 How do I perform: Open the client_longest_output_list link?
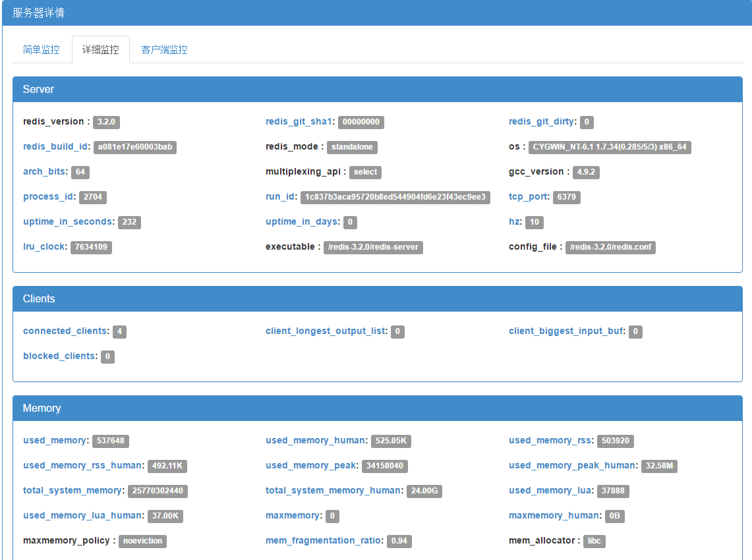click(x=326, y=331)
